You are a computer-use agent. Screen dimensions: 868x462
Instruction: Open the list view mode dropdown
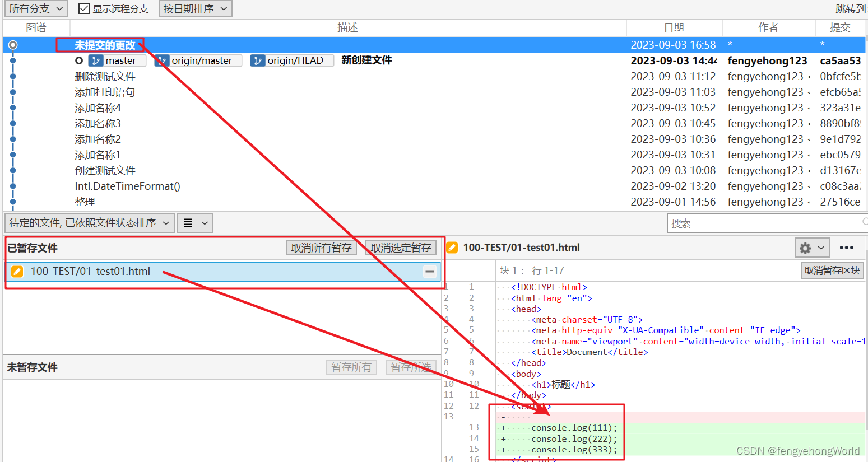(195, 223)
